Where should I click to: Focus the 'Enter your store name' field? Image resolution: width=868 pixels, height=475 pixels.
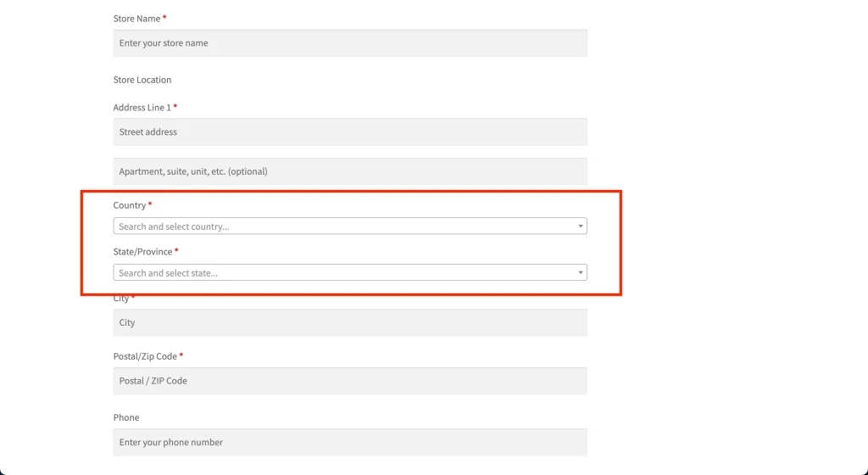tap(349, 43)
